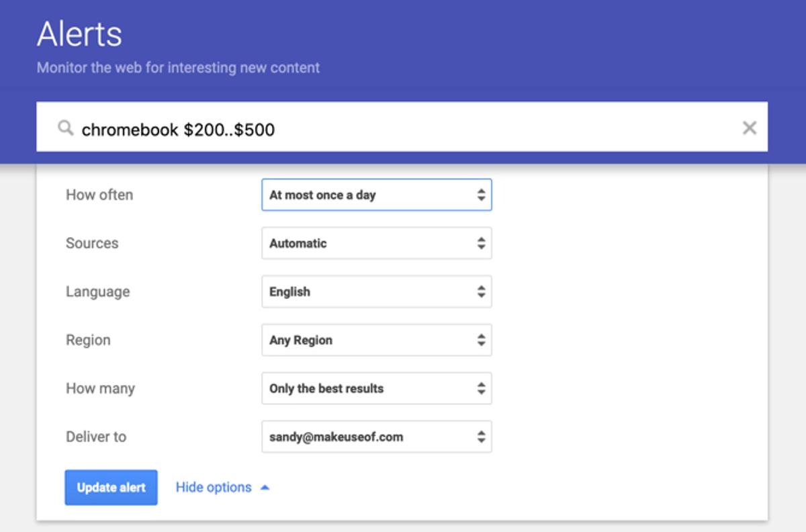Click the collapse triangle beside Hide options
Image resolution: width=806 pixels, height=532 pixels.
pyautogui.click(x=263, y=487)
